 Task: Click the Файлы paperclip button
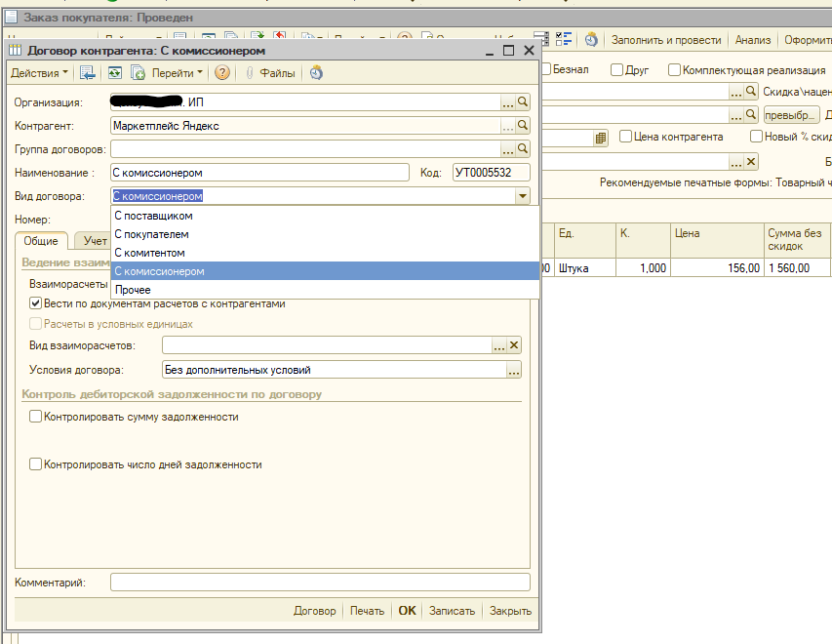270,73
